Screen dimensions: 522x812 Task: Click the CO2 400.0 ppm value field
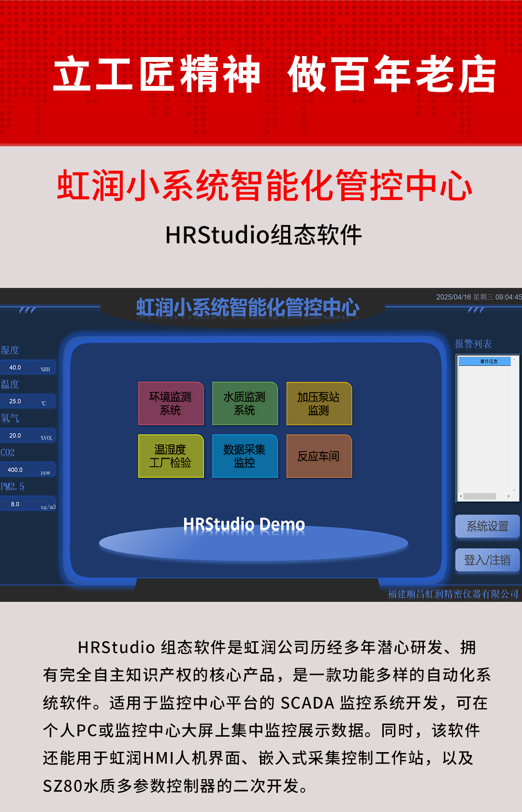pos(28,470)
